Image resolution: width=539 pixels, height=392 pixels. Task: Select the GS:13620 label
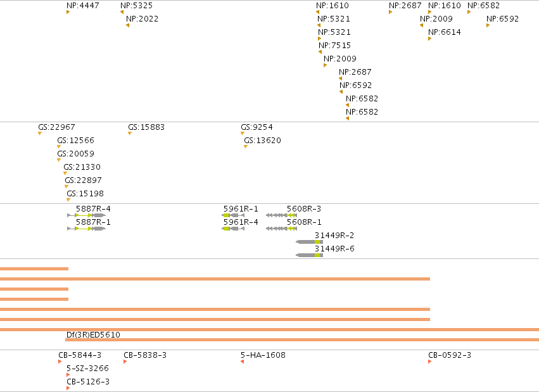(x=263, y=141)
